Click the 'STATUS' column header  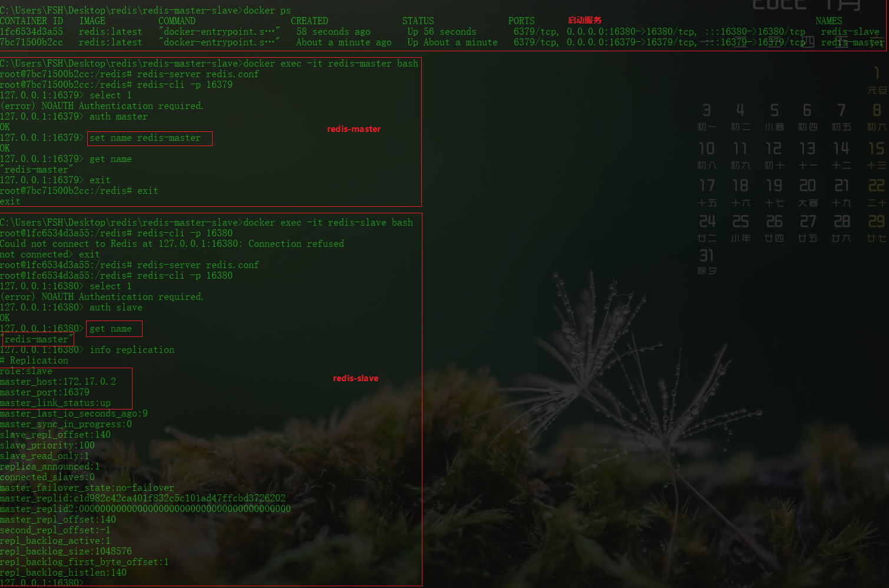[418, 21]
